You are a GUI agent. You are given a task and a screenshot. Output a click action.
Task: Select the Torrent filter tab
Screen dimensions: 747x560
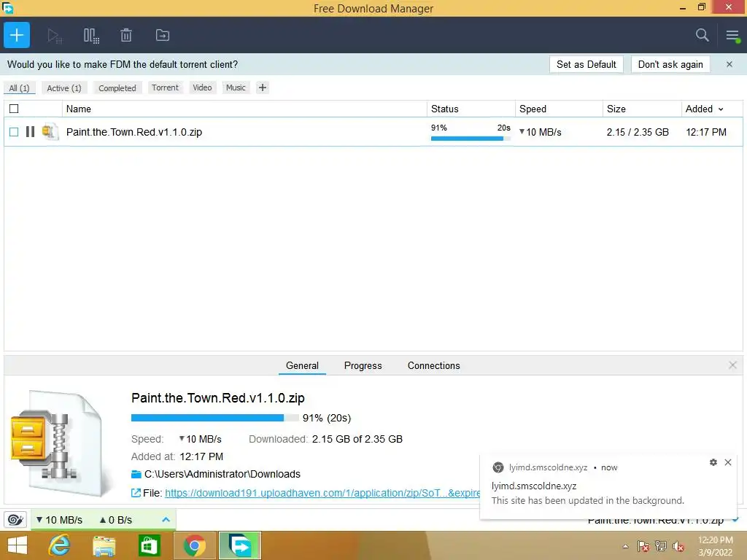pos(166,87)
